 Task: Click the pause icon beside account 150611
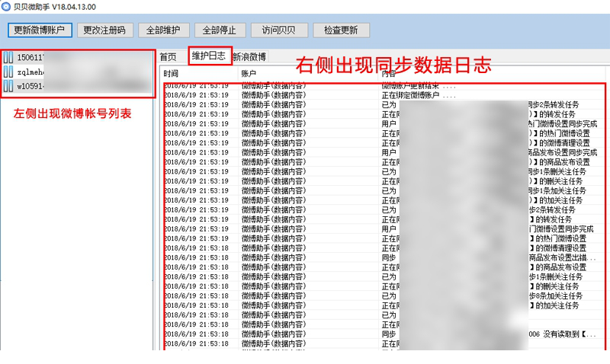click(x=8, y=58)
